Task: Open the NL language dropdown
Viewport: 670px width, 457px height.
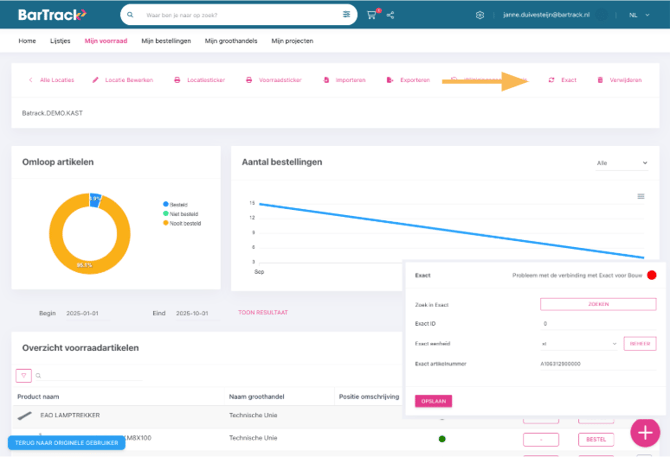Action: (637, 15)
